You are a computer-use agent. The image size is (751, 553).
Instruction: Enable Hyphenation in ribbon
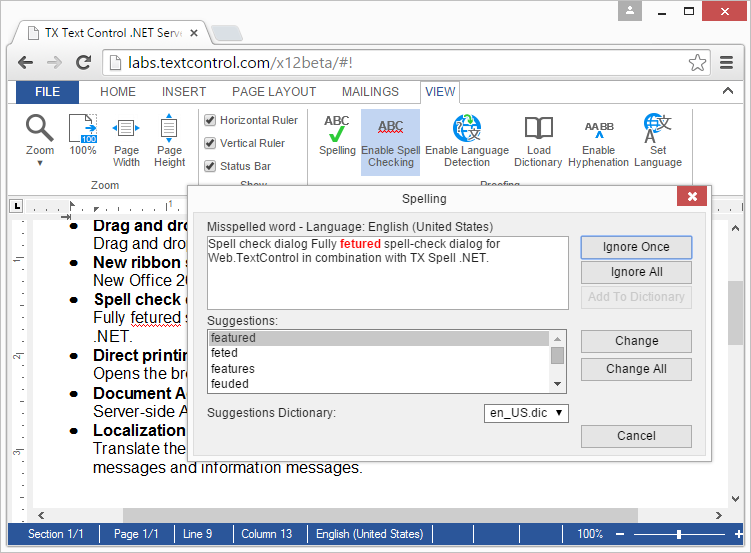598,141
